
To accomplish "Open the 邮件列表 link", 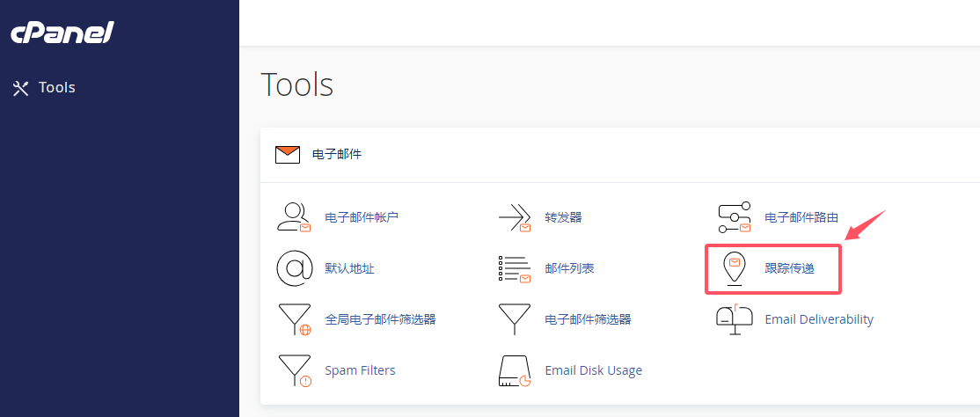I will click(x=569, y=269).
